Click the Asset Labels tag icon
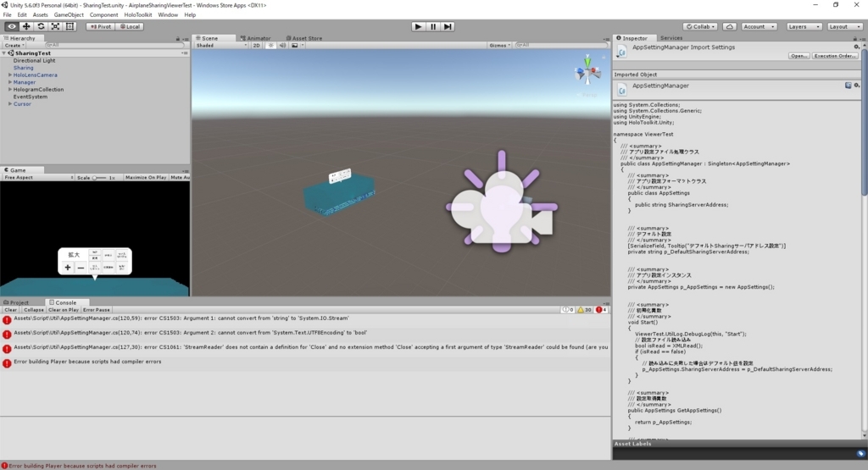868x470 pixels. [860, 453]
